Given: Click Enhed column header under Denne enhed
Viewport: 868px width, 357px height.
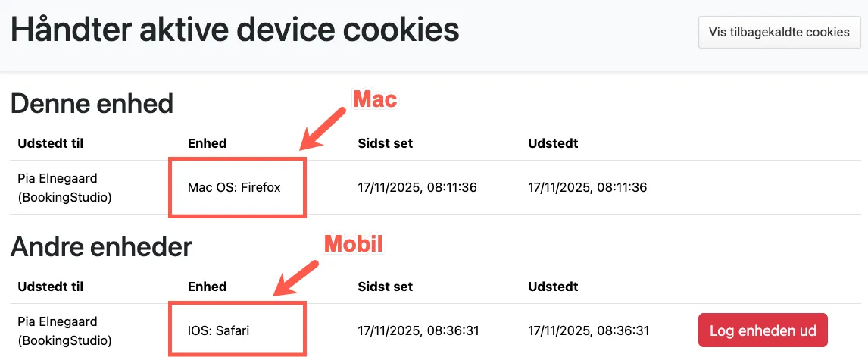Looking at the screenshot, I should click(207, 143).
